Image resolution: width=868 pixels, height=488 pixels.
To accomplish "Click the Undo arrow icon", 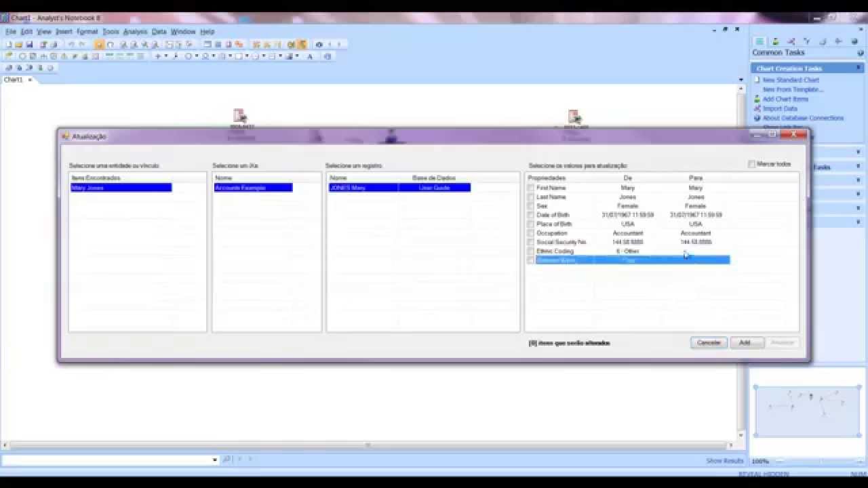I will (71, 45).
